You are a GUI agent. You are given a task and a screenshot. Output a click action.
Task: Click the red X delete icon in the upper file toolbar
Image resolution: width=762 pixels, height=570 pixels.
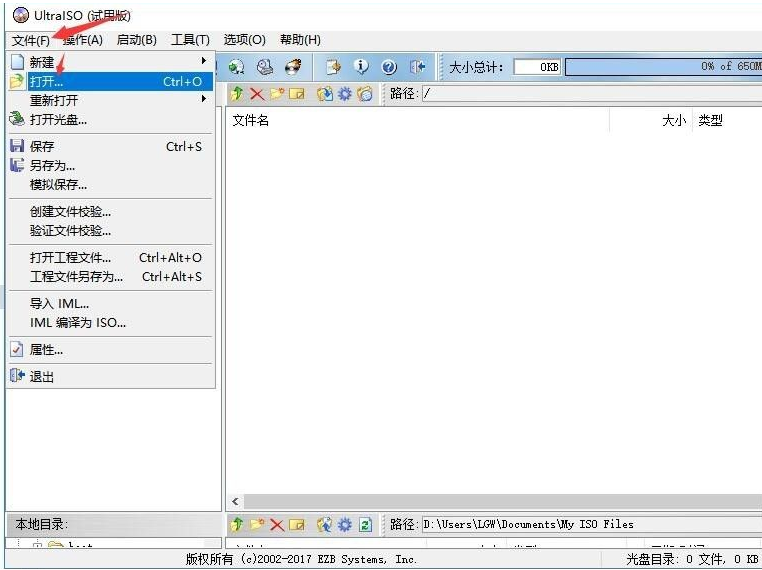[257, 94]
